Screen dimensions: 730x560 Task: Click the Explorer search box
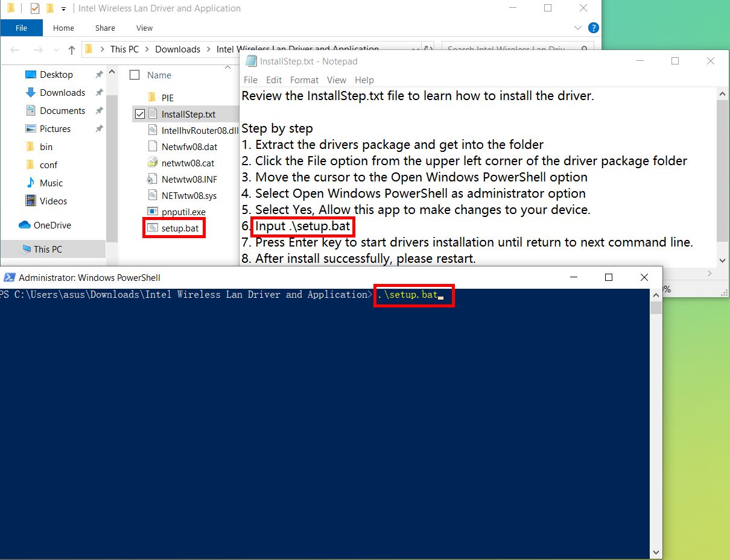[x=518, y=49]
